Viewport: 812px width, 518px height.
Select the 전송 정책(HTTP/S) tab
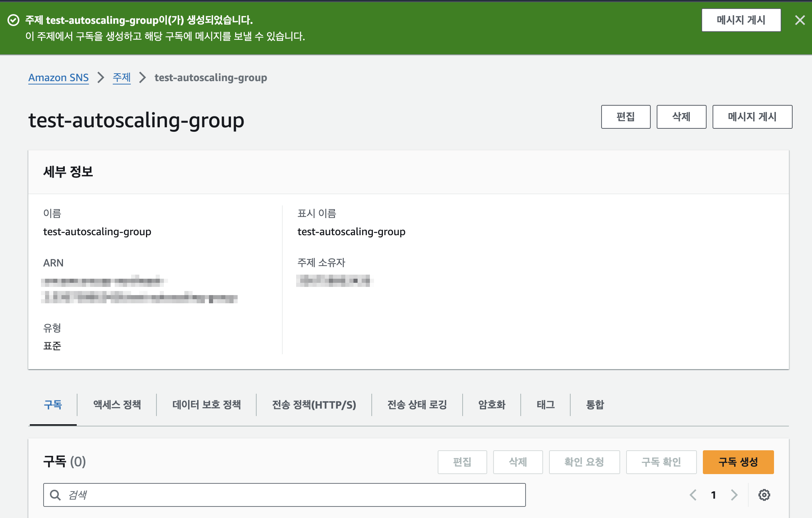point(314,405)
